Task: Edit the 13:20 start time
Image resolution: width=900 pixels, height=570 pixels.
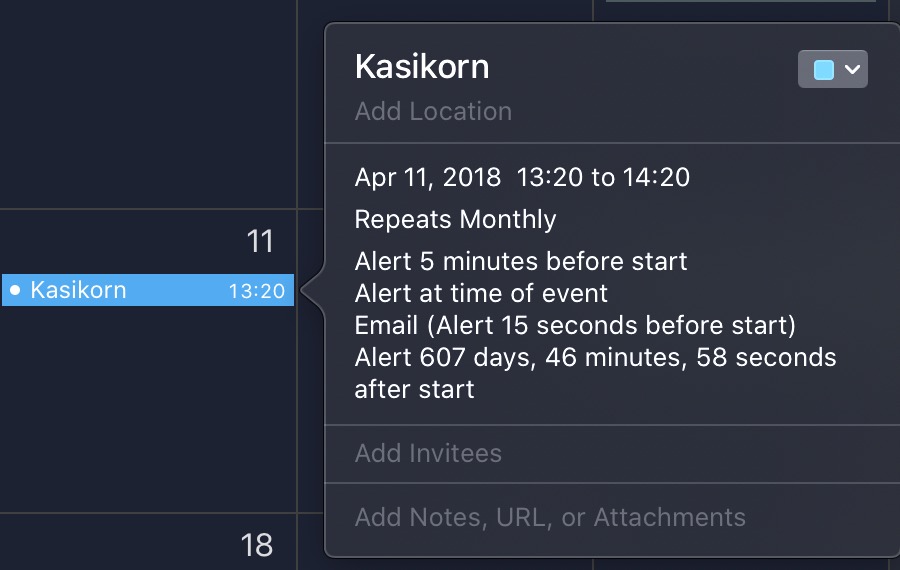Action: coord(550,178)
